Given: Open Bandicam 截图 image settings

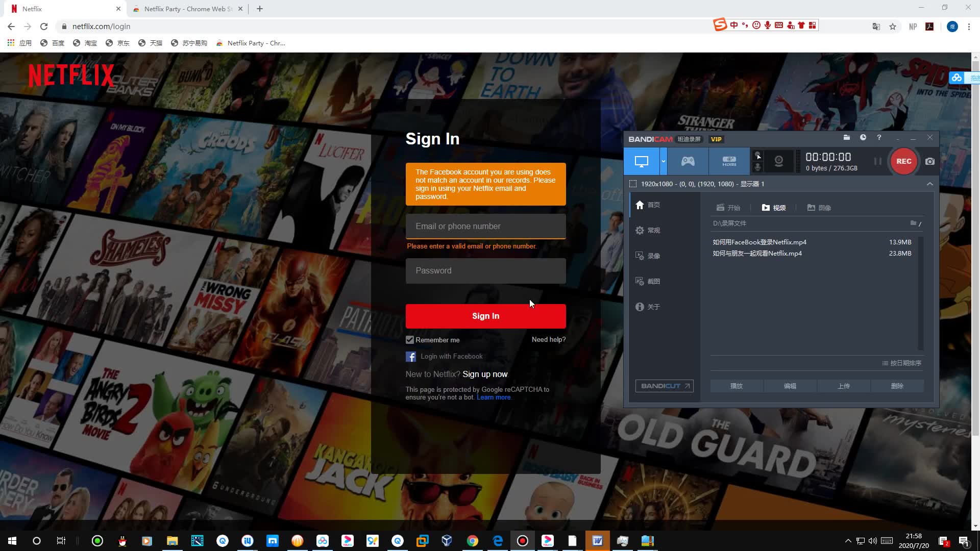Looking at the screenshot, I should click(648, 281).
